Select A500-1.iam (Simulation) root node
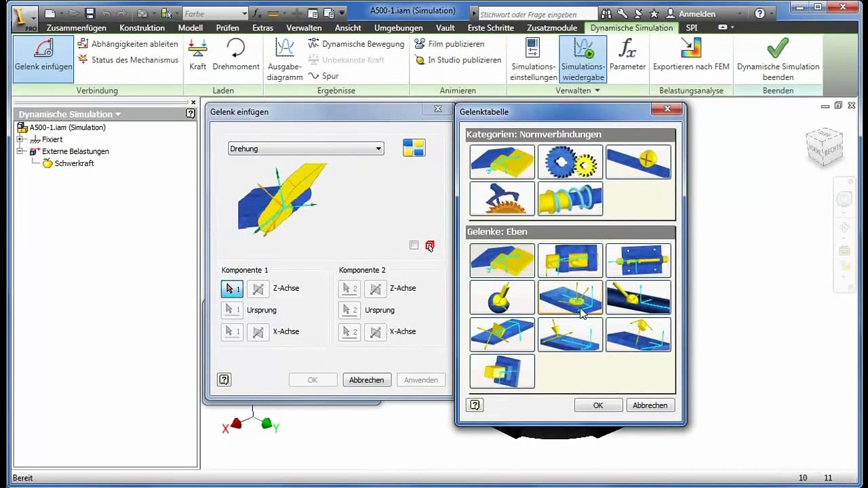This screenshot has width=868, height=488. (x=62, y=127)
